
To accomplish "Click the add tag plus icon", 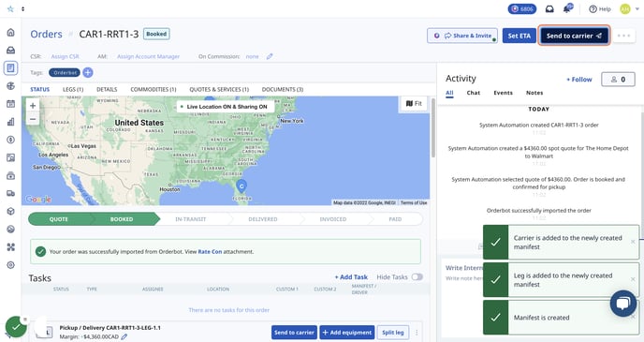I will [x=88, y=73].
